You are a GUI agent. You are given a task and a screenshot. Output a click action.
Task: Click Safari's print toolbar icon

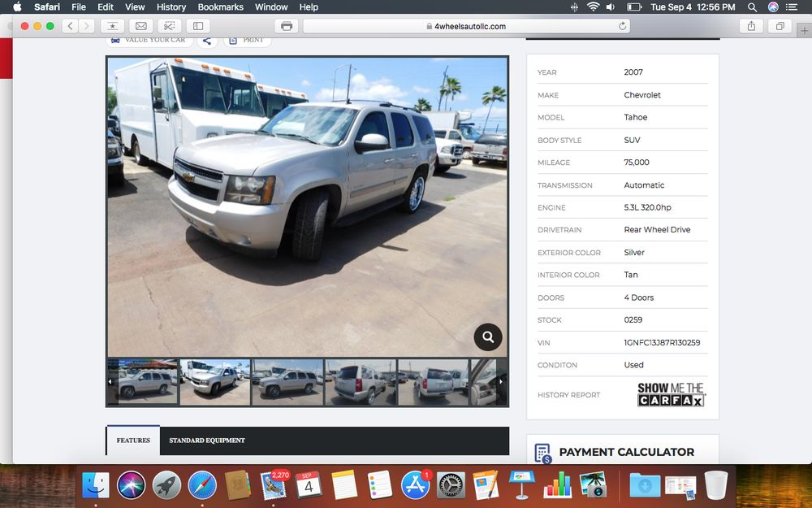[x=286, y=26]
